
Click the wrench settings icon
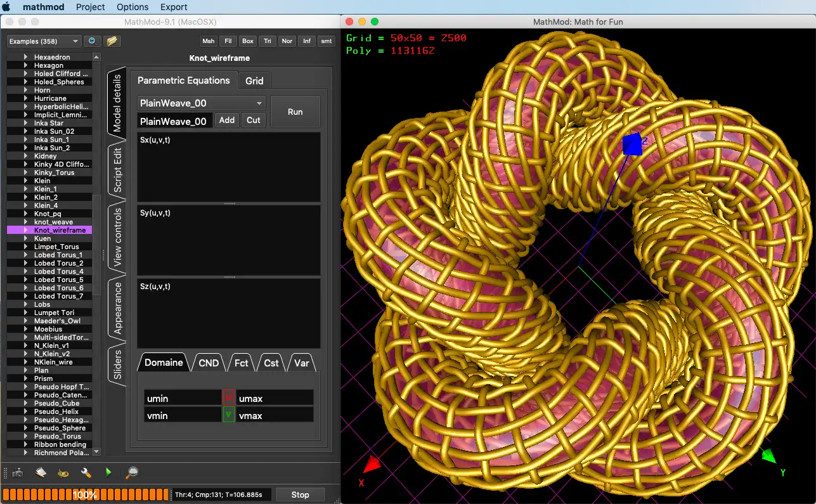point(86,472)
